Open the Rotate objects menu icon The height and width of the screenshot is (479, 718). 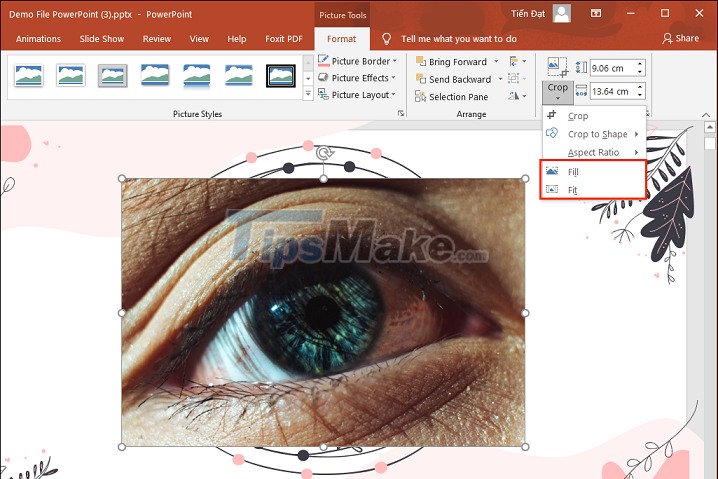click(x=518, y=96)
